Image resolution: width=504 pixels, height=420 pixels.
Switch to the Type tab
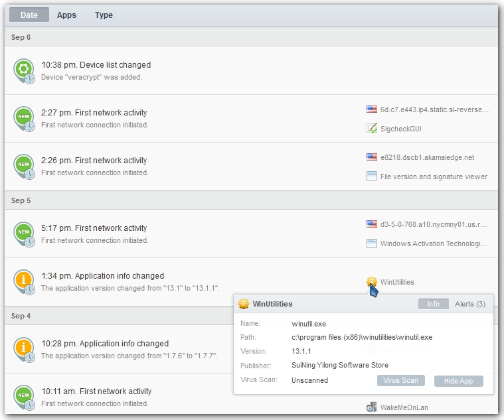(104, 15)
